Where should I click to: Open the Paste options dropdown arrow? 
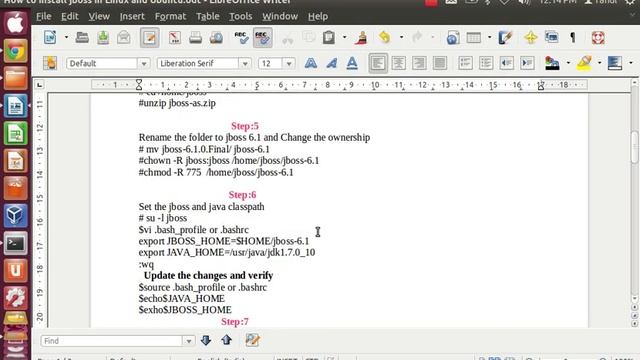click(x=344, y=38)
